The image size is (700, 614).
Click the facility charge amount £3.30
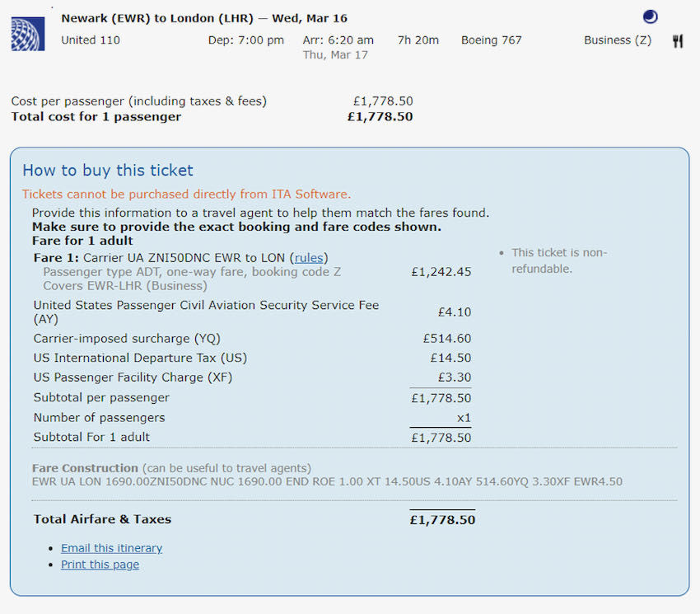coord(455,377)
